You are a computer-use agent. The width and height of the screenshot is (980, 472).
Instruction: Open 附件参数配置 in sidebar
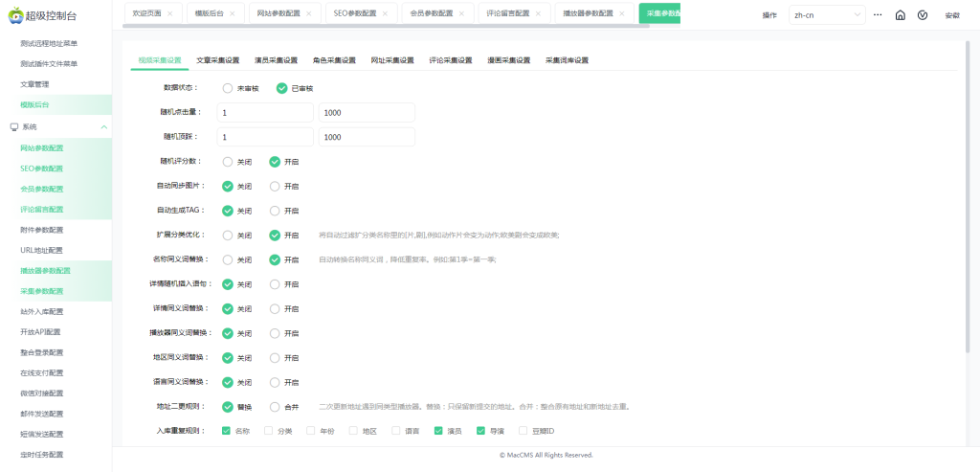click(41, 230)
